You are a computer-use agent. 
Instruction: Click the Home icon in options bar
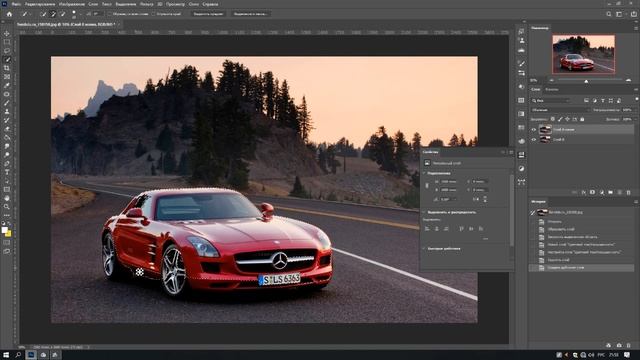9,14
